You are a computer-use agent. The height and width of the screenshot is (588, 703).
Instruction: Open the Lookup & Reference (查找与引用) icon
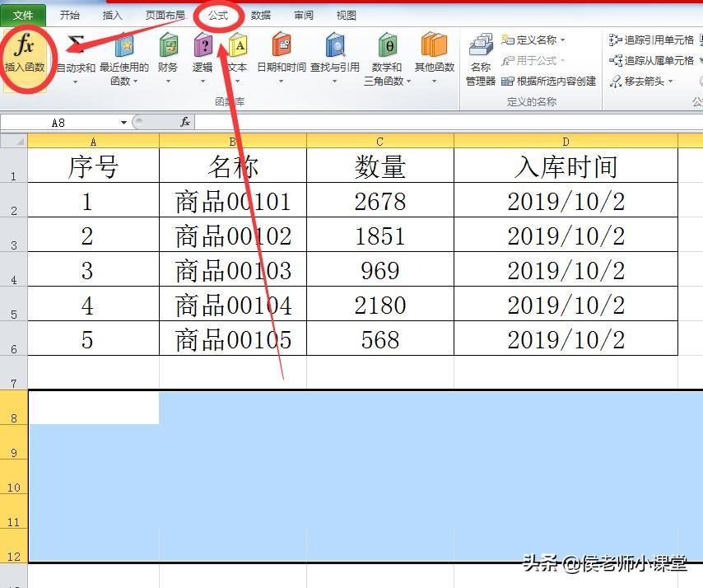[335, 44]
